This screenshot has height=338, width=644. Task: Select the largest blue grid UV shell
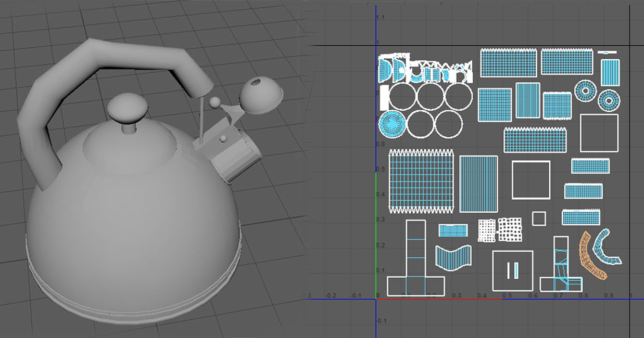pyautogui.click(x=421, y=181)
